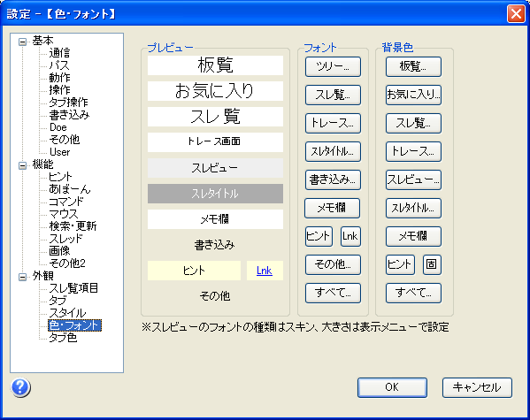Select 通信 in the settings tree
Screen dimensions: 530x420
pyautogui.click(x=59, y=53)
